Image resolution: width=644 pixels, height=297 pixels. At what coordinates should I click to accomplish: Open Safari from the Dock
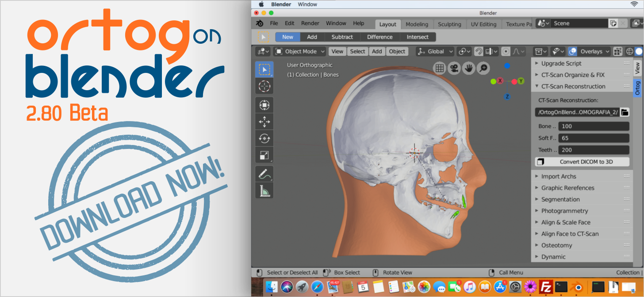pyautogui.click(x=317, y=286)
